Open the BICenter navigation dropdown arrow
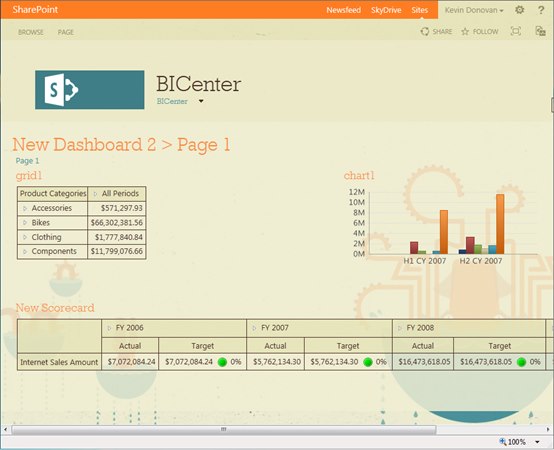 tap(201, 101)
